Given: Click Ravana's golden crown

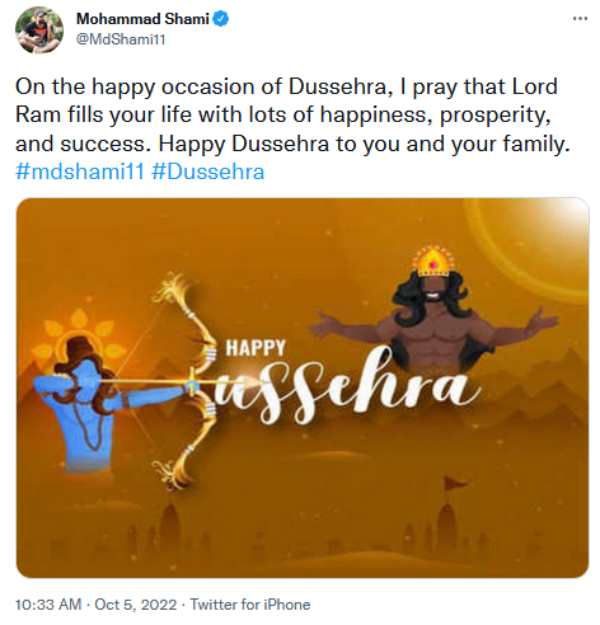Looking at the screenshot, I should click(434, 259).
